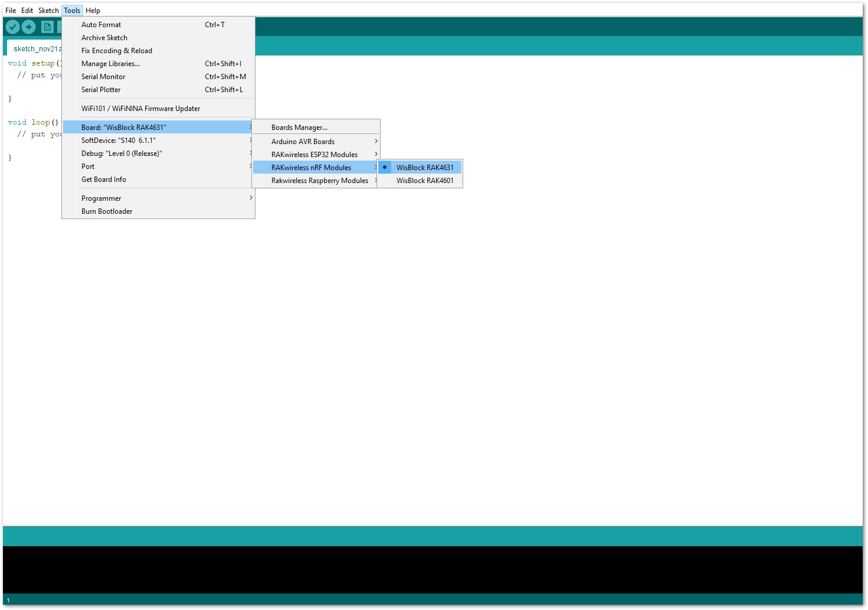Close the open Tools menu
The image size is (868, 610).
72,11
